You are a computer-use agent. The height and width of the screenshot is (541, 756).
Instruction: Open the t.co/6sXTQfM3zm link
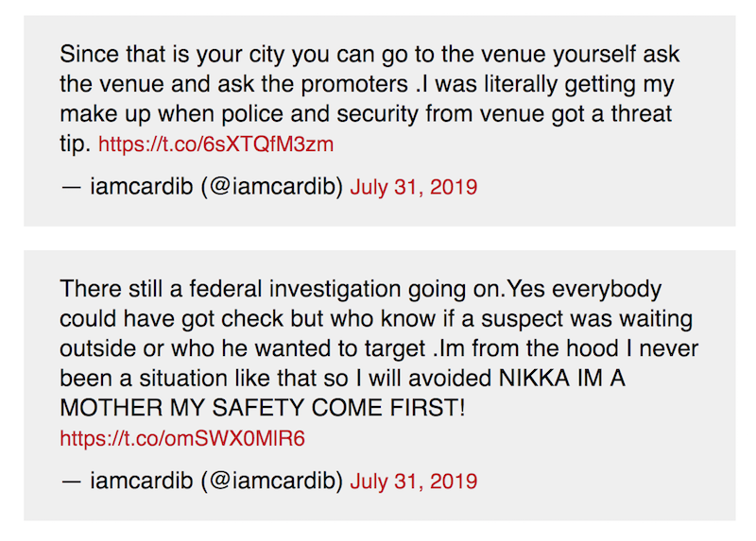[215, 145]
